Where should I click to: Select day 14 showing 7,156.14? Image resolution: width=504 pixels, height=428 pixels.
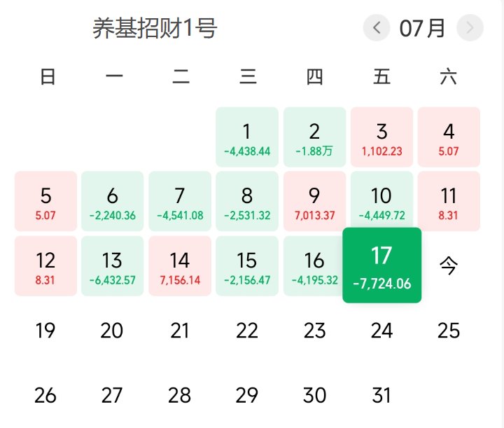point(180,265)
